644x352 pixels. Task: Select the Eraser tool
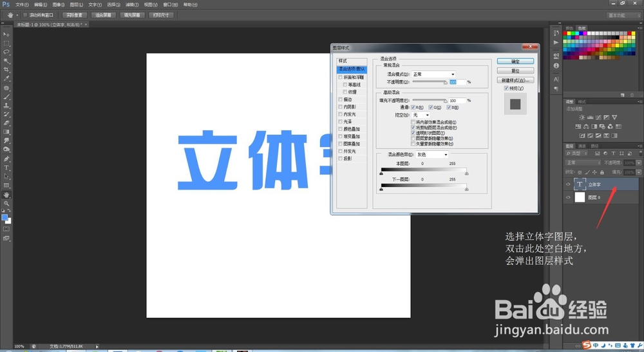click(x=6, y=123)
